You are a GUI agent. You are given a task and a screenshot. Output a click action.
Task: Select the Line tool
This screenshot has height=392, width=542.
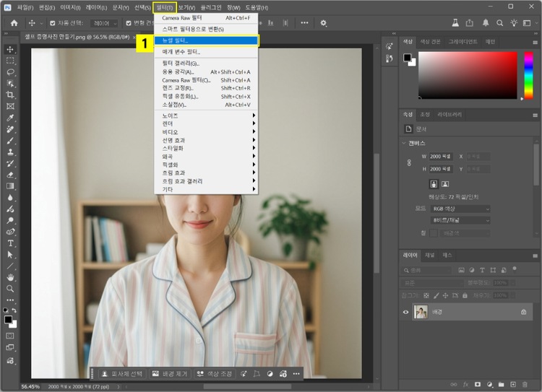coord(10,266)
